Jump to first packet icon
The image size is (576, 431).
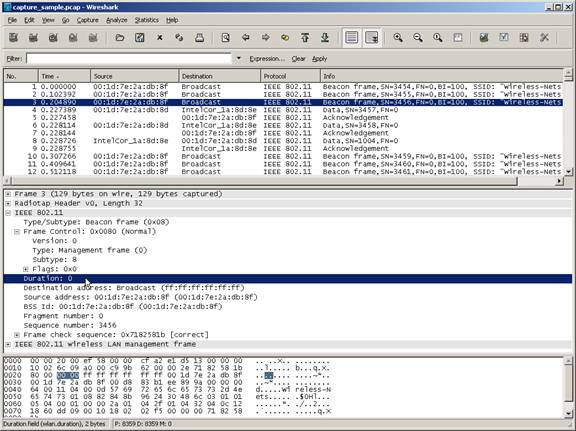click(305, 37)
